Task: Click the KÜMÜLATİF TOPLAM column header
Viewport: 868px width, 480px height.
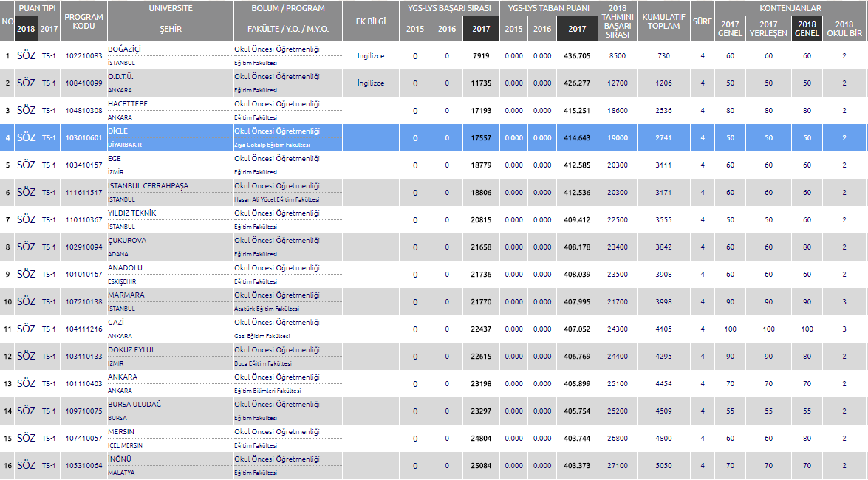Action: (x=663, y=21)
